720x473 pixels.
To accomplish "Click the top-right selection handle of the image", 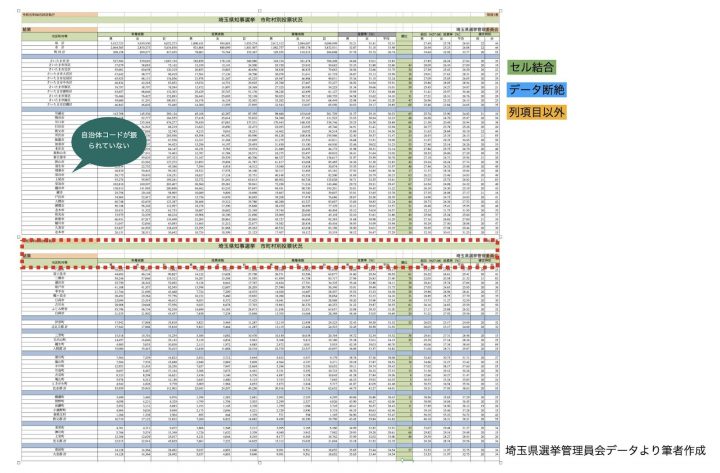I will (x=500, y=10).
